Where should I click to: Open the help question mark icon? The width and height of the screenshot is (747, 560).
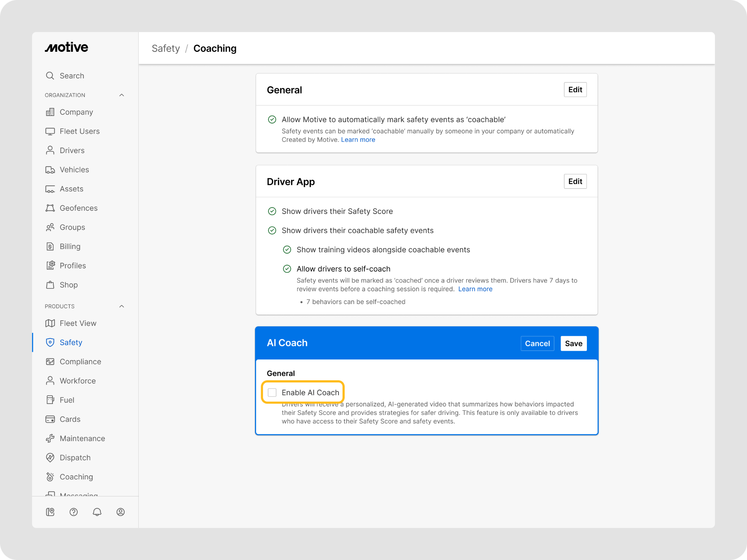(x=74, y=512)
